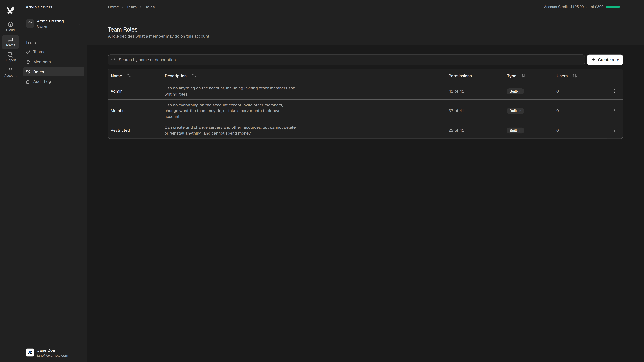644x362 pixels.
Task: Click the Permissions column header
Action: [460, 76]
